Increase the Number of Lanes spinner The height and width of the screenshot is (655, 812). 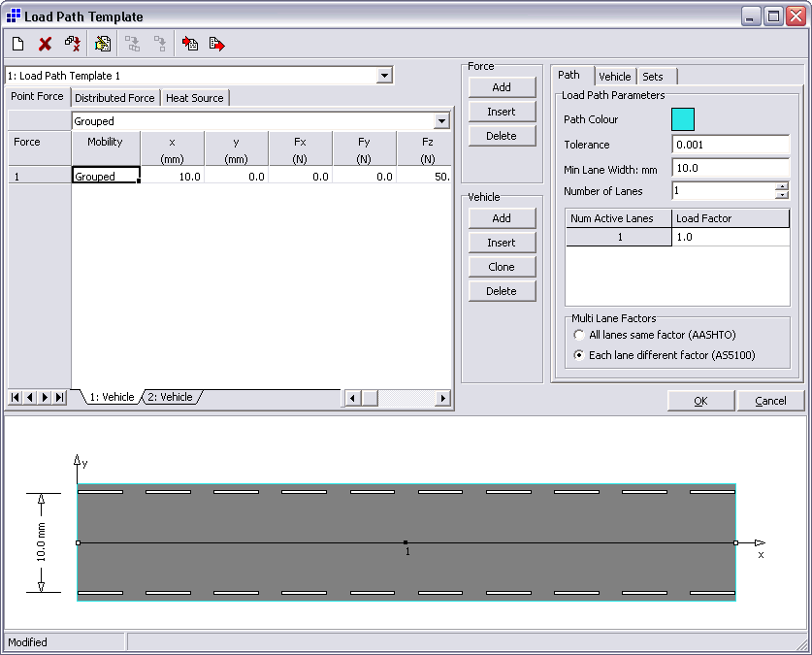[x=782, y=187]
